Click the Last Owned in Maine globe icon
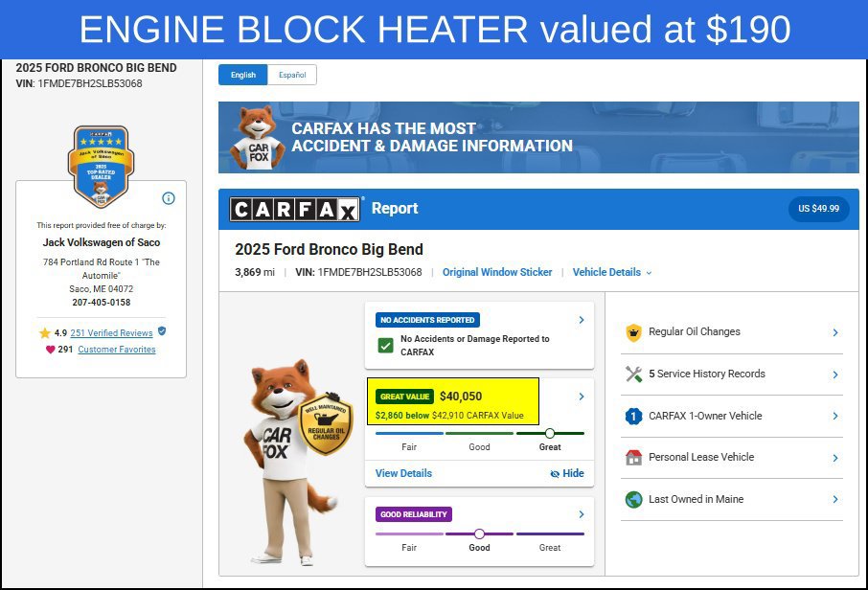Viewport: 868px width, 590px height. click(633, 499)
